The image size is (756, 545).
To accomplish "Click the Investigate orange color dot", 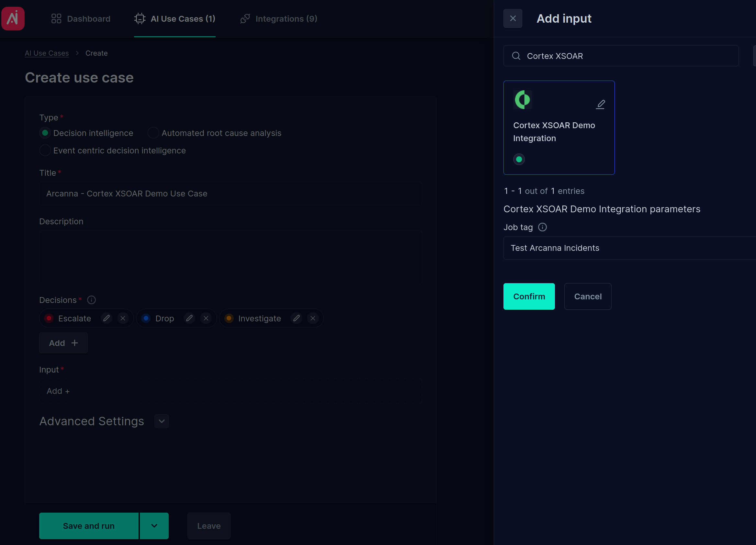I will coord(229,318).
